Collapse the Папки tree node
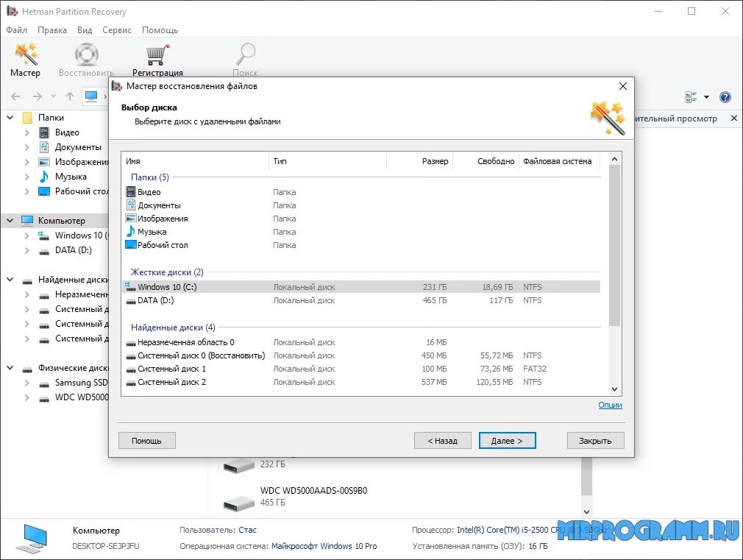 pyautogui.click(x=10, y=117)
